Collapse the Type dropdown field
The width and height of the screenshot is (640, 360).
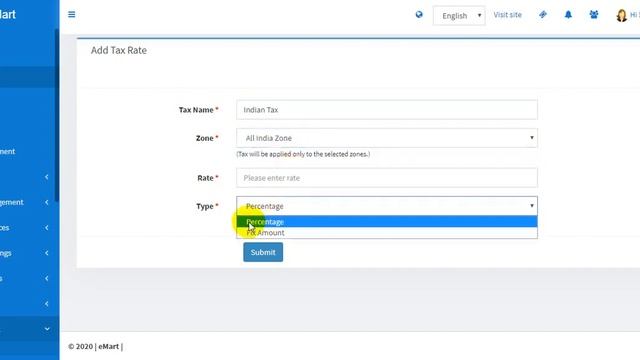pyautogui.click(x=387, y=206)
